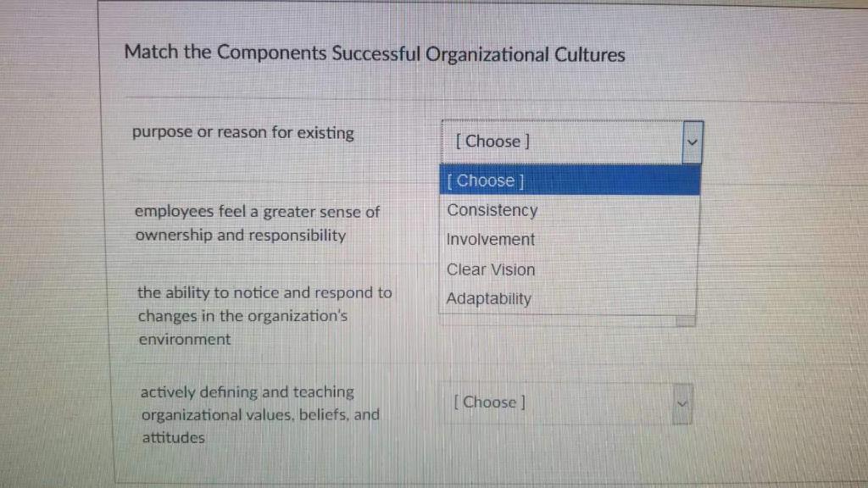Image resolution: width=868 pixels, height=488 pixels.
Task: Click the chevron arrow on the bottom dropdown
Action: coord(682,403)
